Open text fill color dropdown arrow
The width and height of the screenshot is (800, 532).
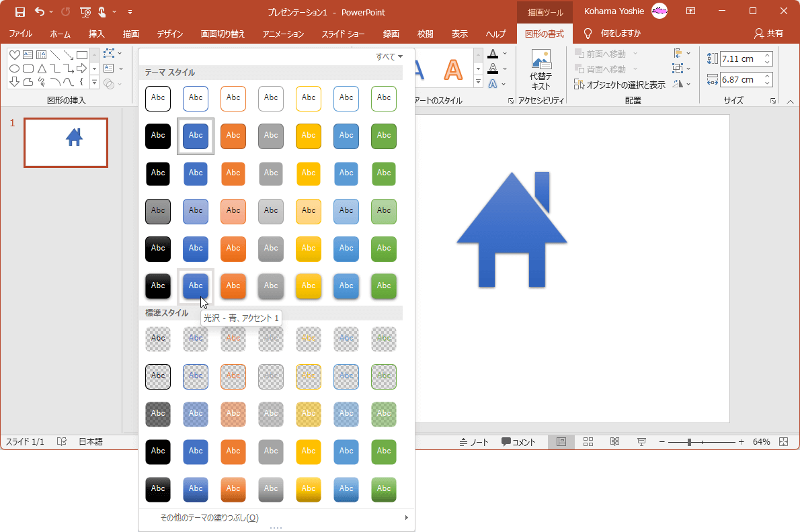click(x=505, y=54)
